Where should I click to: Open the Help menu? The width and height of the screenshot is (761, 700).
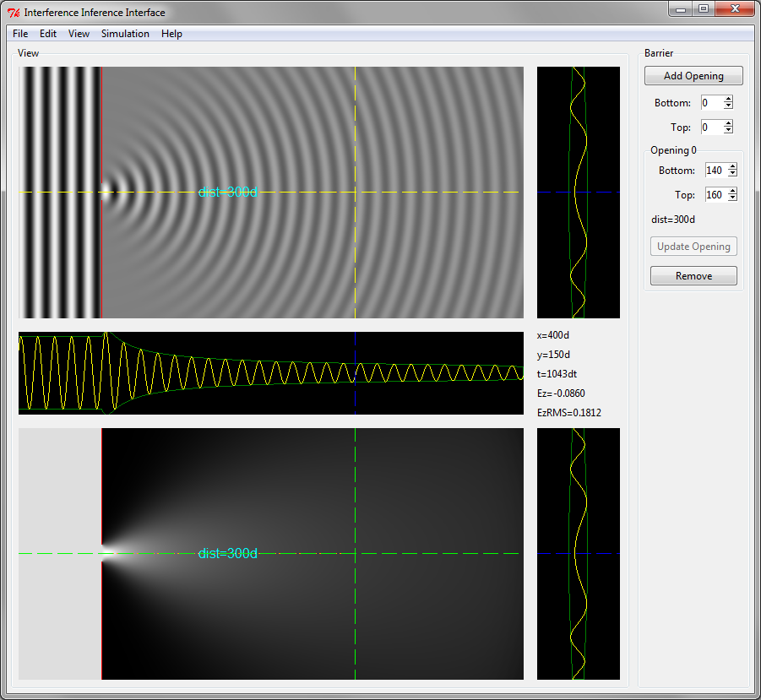pyautogui.click(x=171, y=34)
